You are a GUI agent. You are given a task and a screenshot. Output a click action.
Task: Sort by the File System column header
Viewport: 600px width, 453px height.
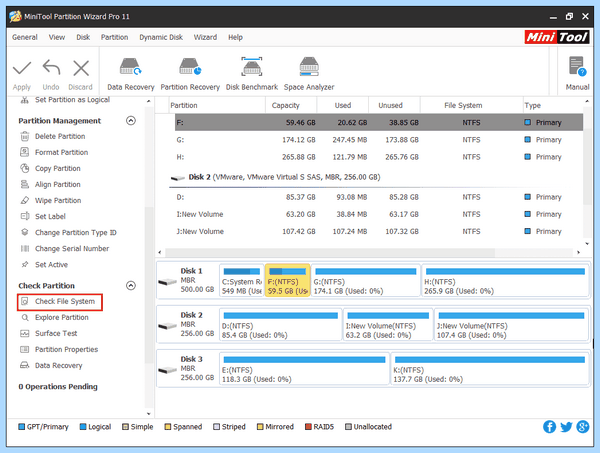click(471, 105)
